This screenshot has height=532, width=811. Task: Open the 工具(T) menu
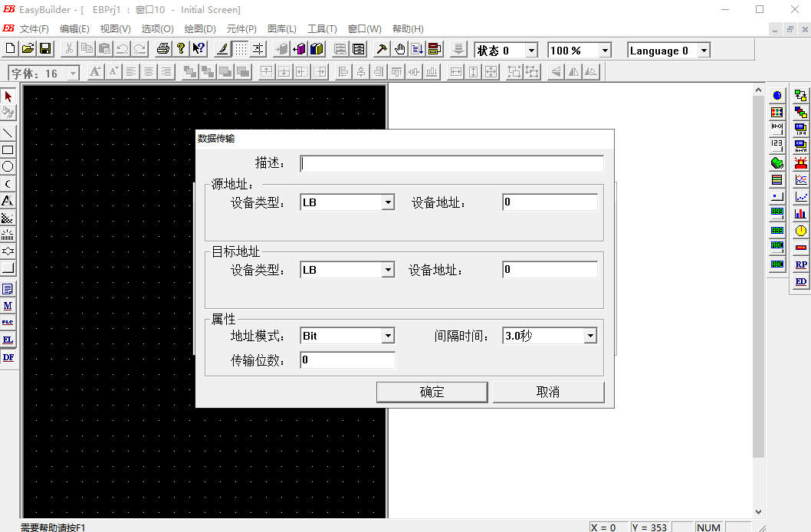click(x=322, y=29)
